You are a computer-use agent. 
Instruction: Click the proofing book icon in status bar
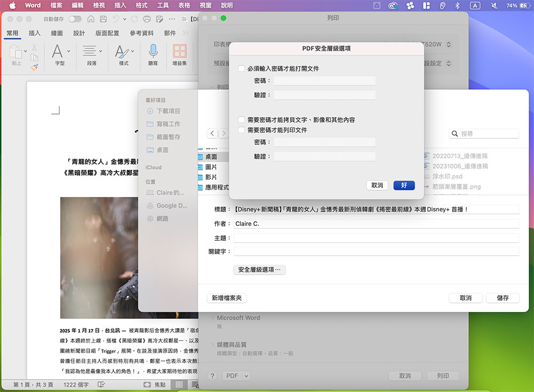pyautogui.click(x=101, y=385)
